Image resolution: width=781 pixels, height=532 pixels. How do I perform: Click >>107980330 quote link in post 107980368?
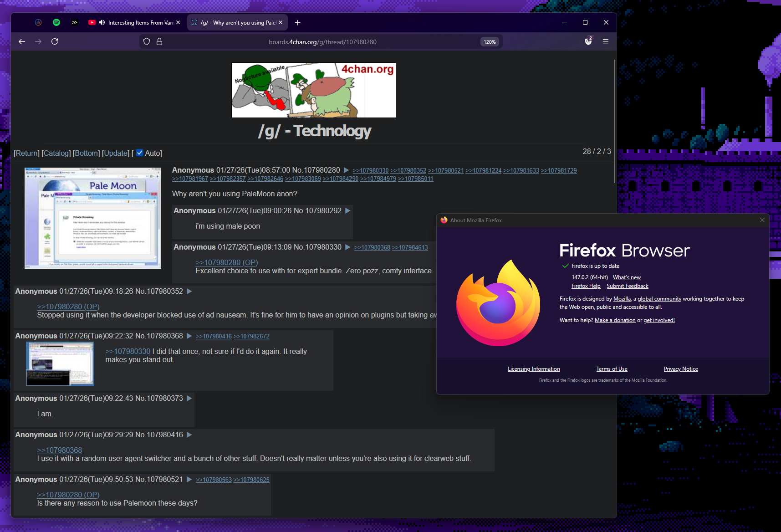coord(128,352)
